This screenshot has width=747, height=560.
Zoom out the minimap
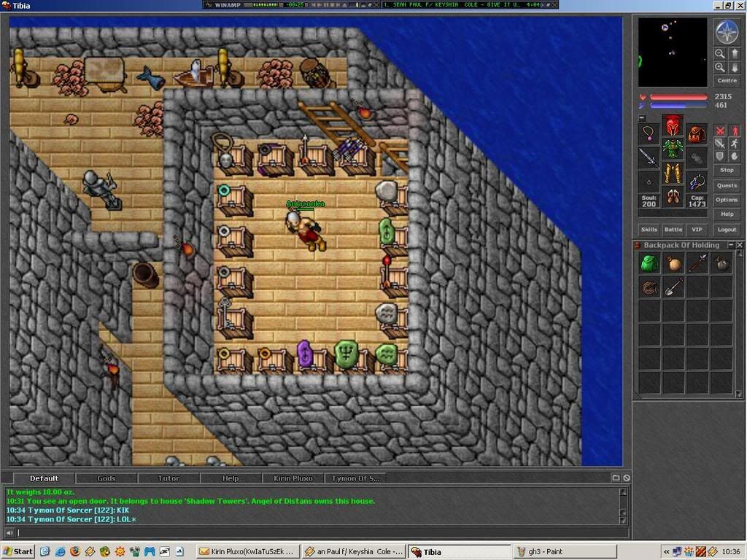pyautogui.click(x=720, y=54)
